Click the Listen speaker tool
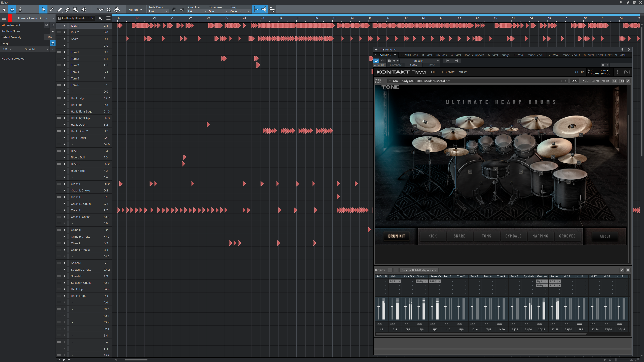 (84, 10)
